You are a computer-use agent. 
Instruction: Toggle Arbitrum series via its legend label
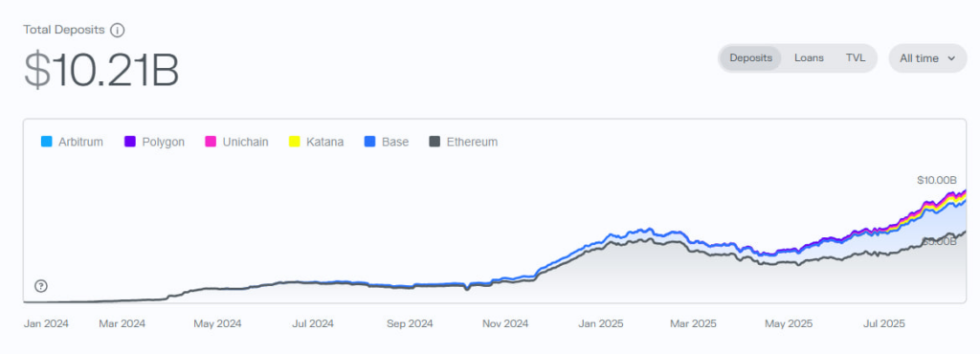(x=80, y=142)
